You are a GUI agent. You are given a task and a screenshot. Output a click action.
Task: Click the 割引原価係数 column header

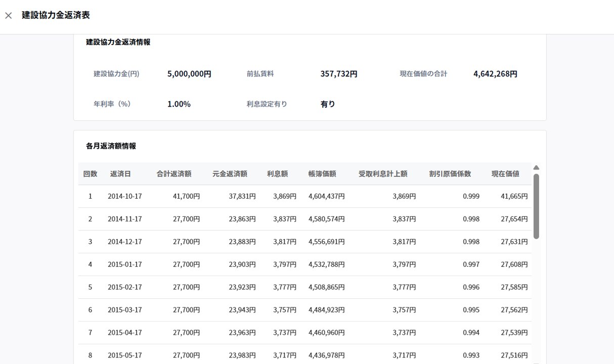pos(450,174)
